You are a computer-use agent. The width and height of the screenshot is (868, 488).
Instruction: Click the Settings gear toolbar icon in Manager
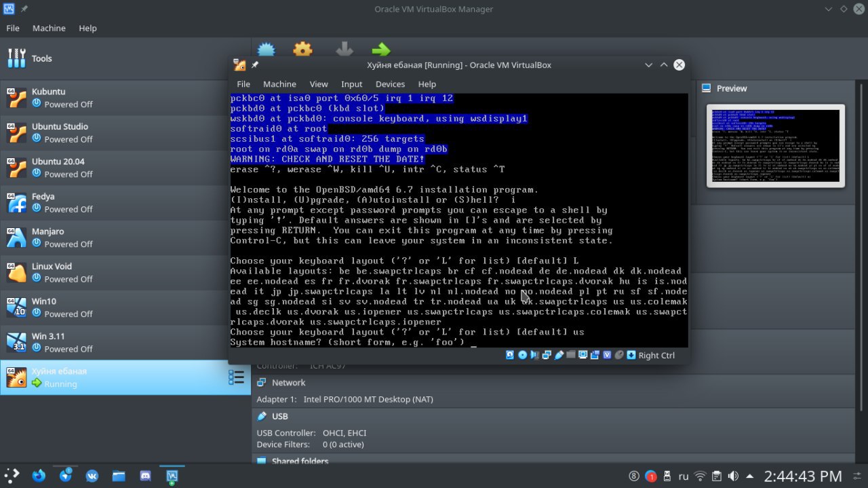point(302,50)
